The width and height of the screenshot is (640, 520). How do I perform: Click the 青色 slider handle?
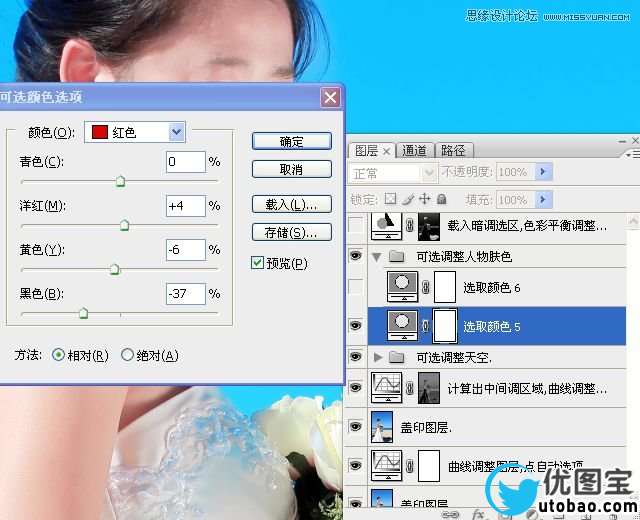pyautogui.click(x=120, y=181)
